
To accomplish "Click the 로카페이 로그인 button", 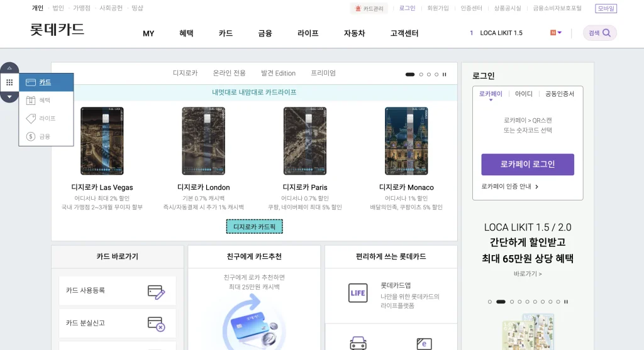I will pyautogui.click(x=528, y=165).
